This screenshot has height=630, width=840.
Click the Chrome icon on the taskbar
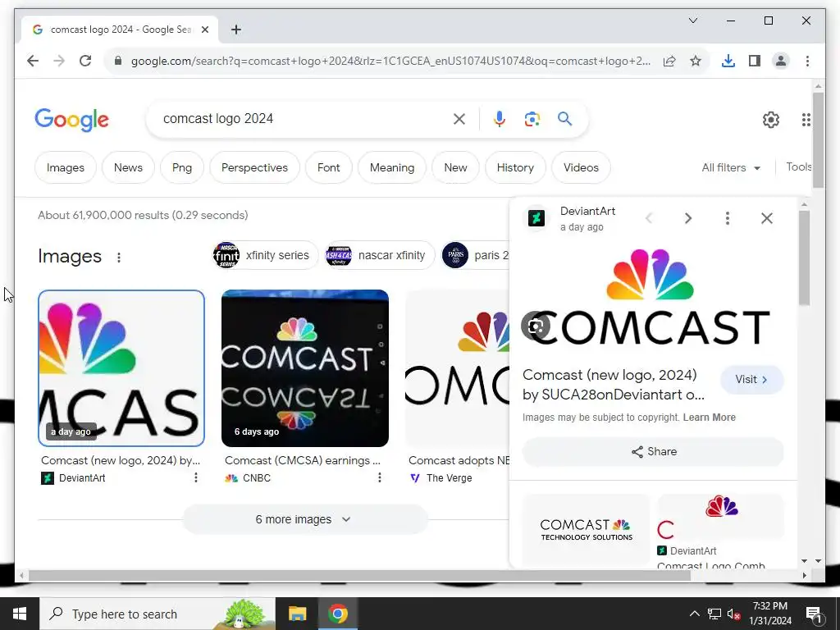(x=338, y=614)
